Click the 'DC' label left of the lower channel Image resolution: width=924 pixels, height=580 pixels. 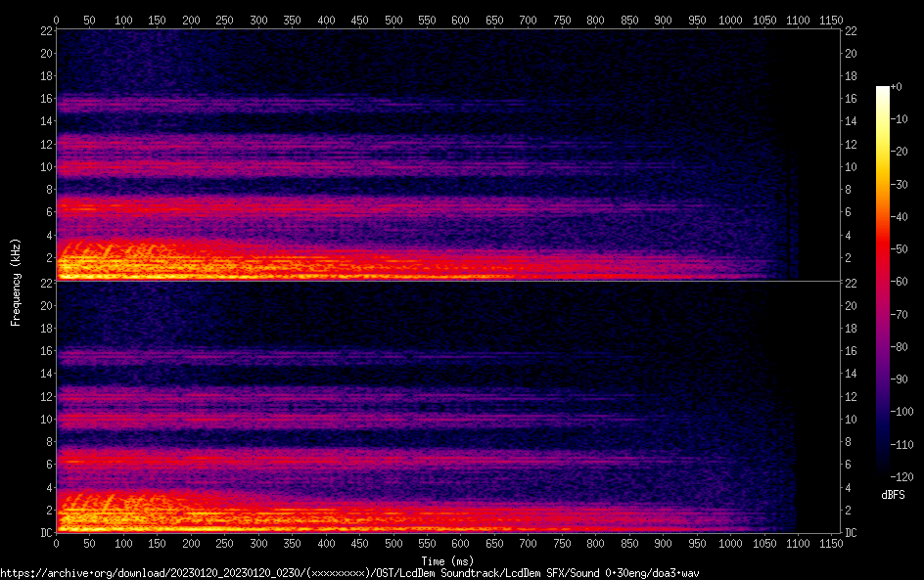(45, 532)
